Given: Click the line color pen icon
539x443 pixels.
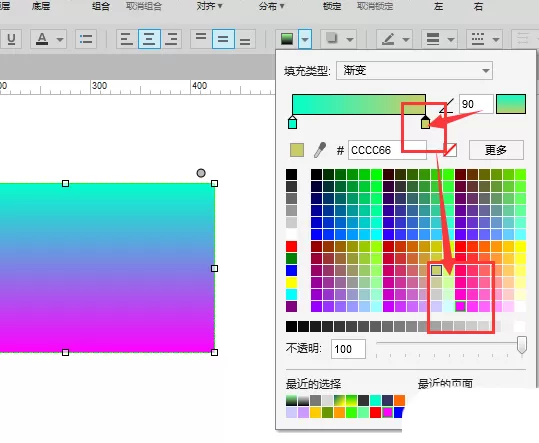Looking at the screenshot, I should click(x=388, y=39).
